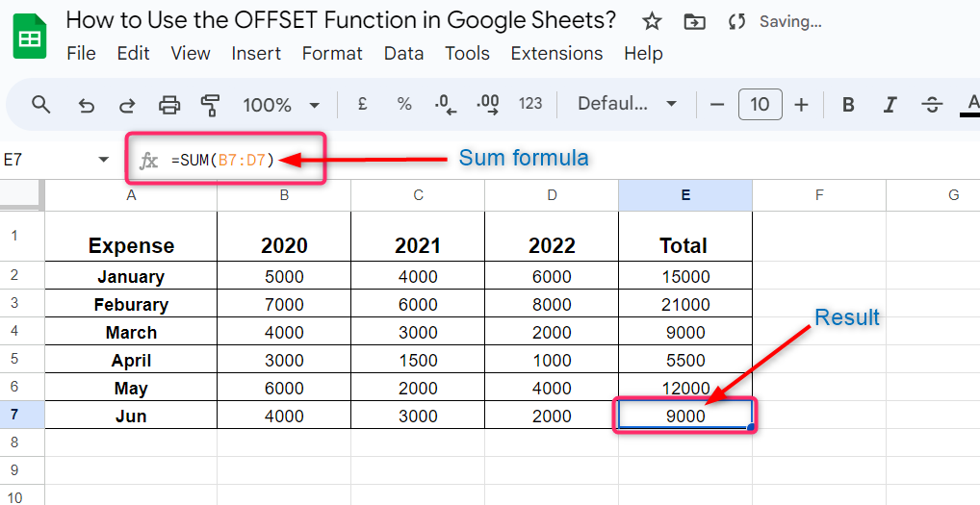Open the Extensions menu
Image resolution: width=980 pixels, height=505 pixels.
[x=556, y=54]
